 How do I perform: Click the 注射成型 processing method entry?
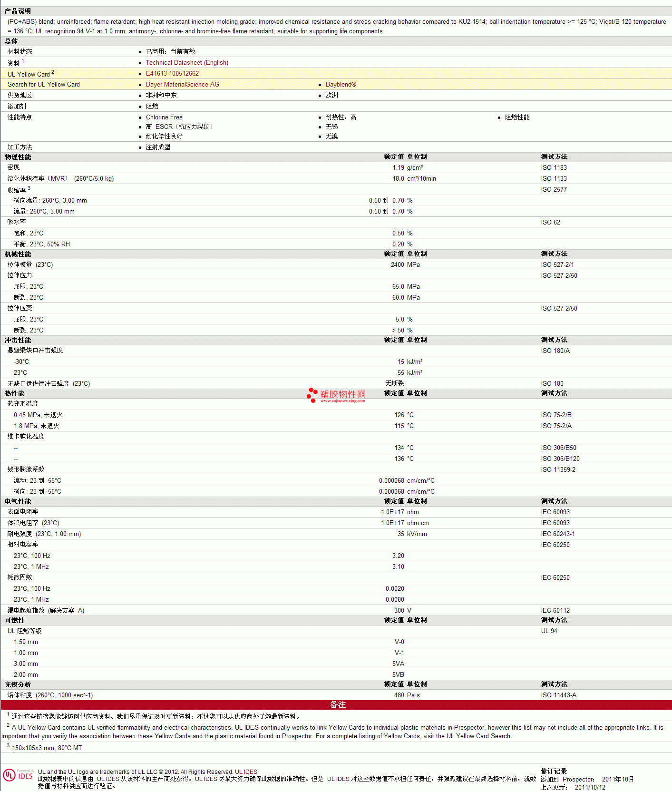(x=158, y=147)
